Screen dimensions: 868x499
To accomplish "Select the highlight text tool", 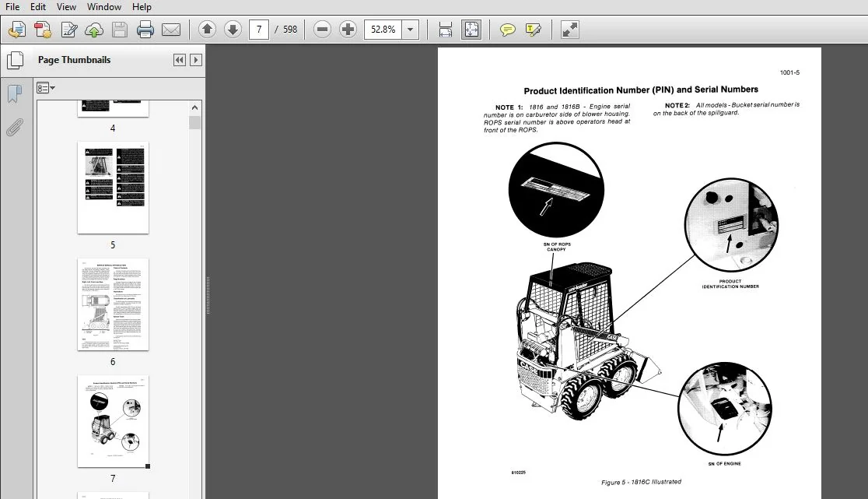I will point(533,30).
